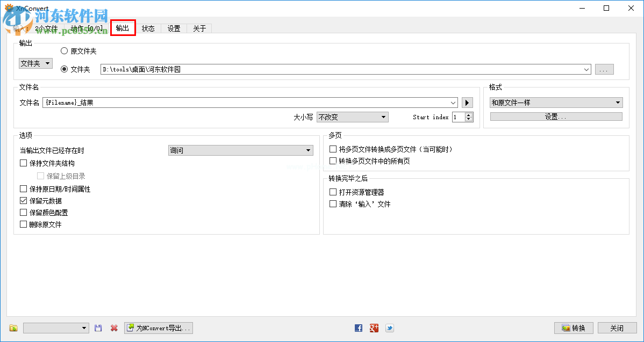Select the 原文件夹 radio button
This screenshot has width=644, height=342.
(64, 50)
